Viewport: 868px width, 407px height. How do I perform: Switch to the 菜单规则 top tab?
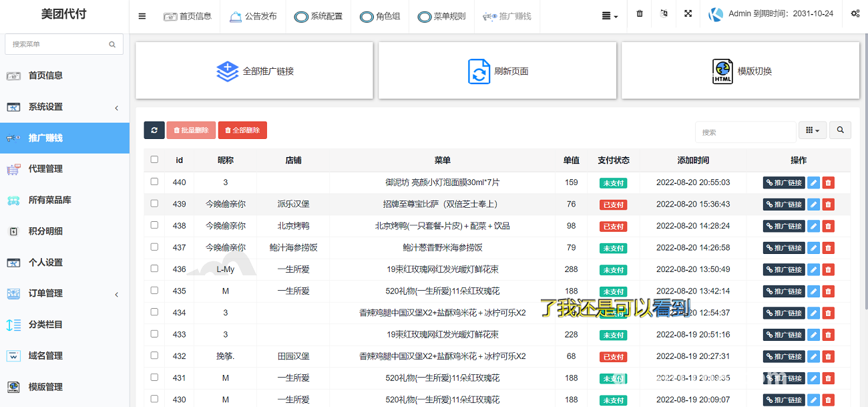click(441, 16)
